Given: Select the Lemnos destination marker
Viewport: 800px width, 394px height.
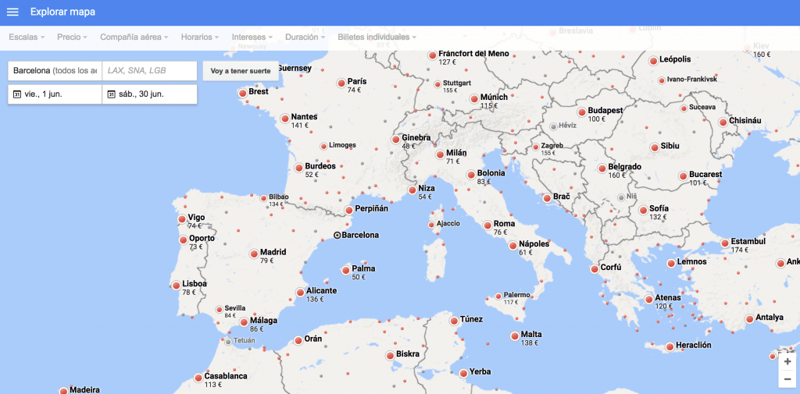Looking at the screenshot, I should pos(671,263).
